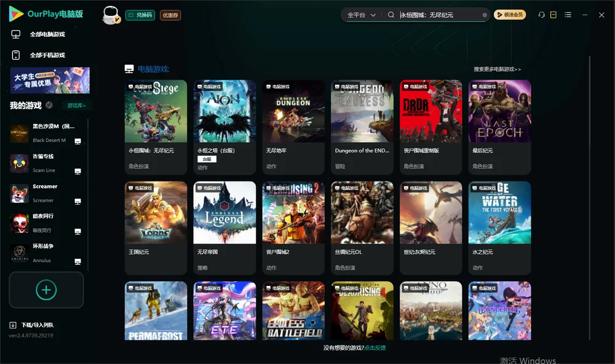The image size is (615, 364).
Task: Open 丧尸围城重制版 game card
Action: pos(431,127)
